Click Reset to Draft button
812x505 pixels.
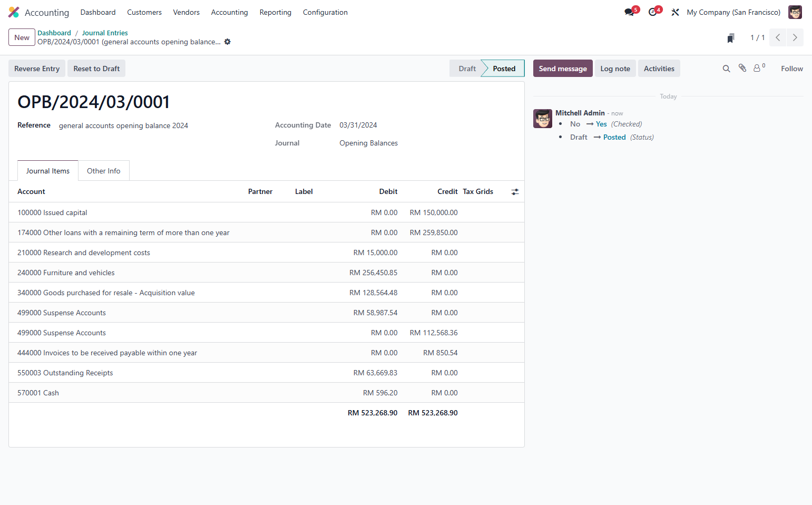[x=96, y=69]
